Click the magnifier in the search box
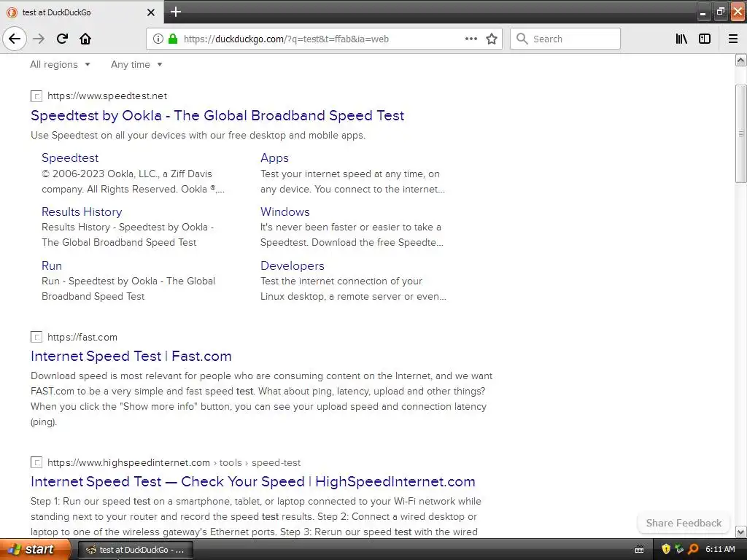 tap(522, 39)
